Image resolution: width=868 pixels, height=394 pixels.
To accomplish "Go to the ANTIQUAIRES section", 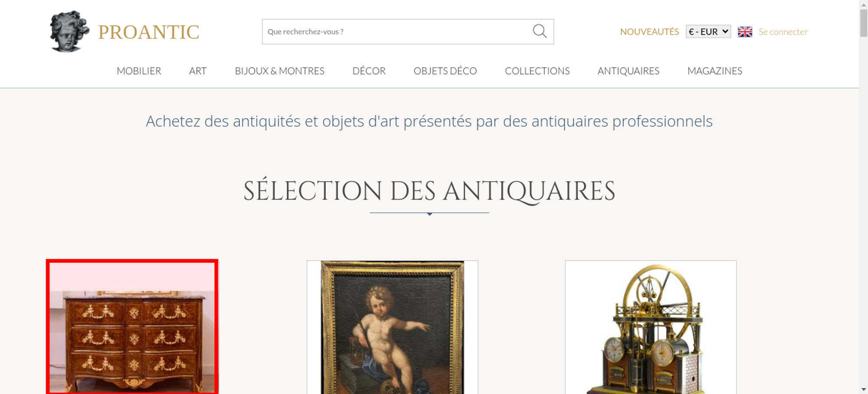I will tap(628, 71).
